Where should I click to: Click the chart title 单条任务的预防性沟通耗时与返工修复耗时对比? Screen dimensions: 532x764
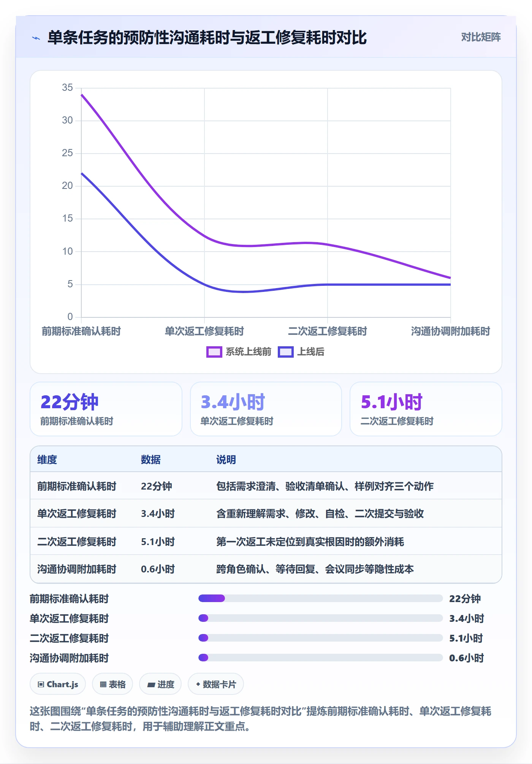pos(207,38)
